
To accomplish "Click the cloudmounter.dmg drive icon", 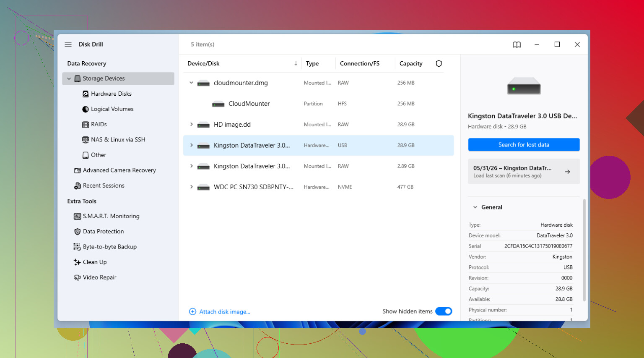I will pyautogui.click(x=203, y=83).
